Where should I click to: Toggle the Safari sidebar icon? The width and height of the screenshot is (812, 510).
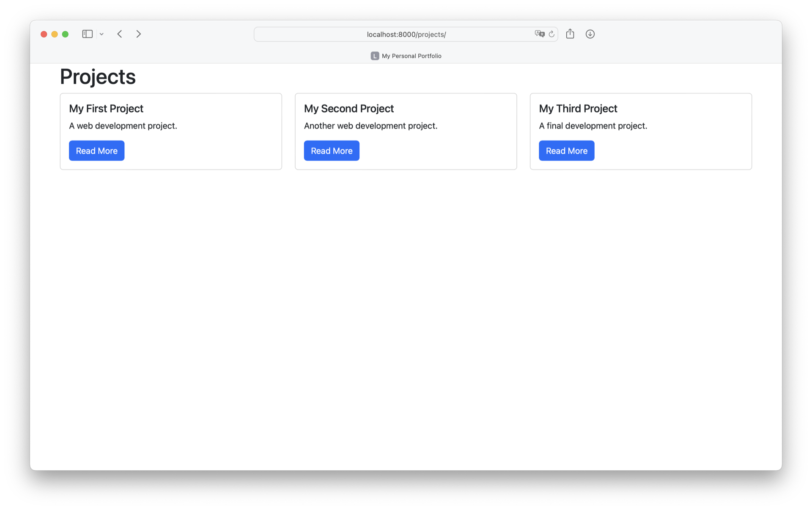(87, 34)
